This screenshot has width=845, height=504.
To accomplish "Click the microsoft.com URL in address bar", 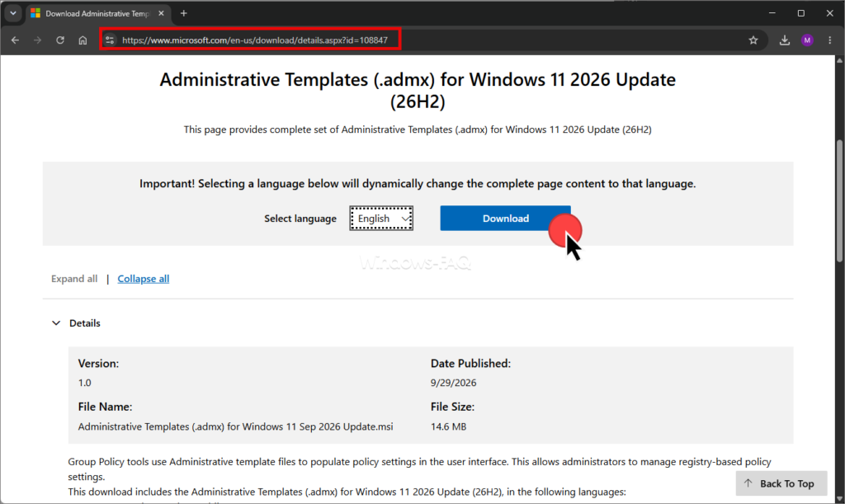I will pyautogui.click(x=254, y=40).
